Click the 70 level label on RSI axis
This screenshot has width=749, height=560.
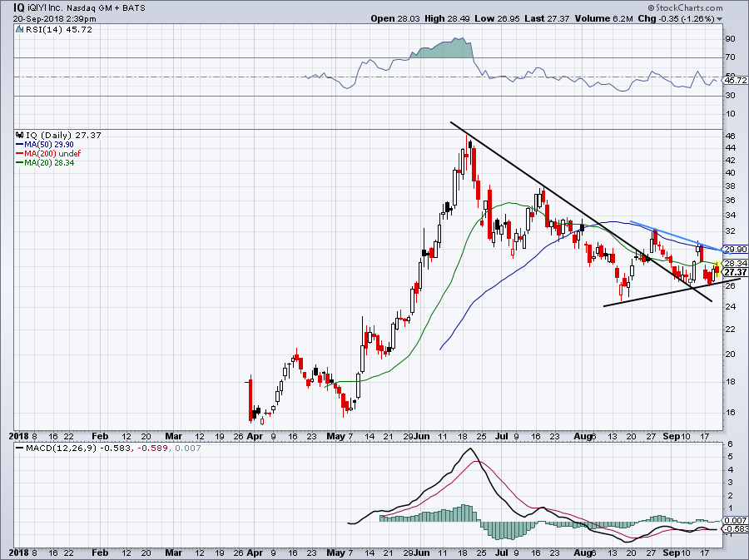[x=731, y=57]
